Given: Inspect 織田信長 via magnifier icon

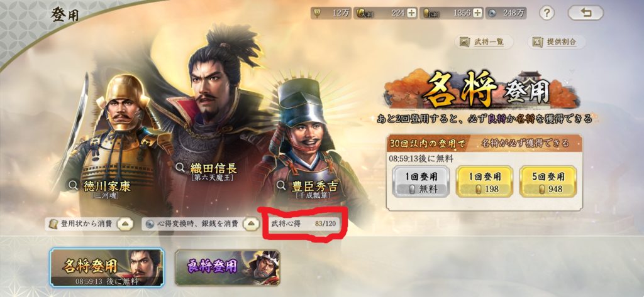Looking at the screenshot, I should tap(180, 168).
